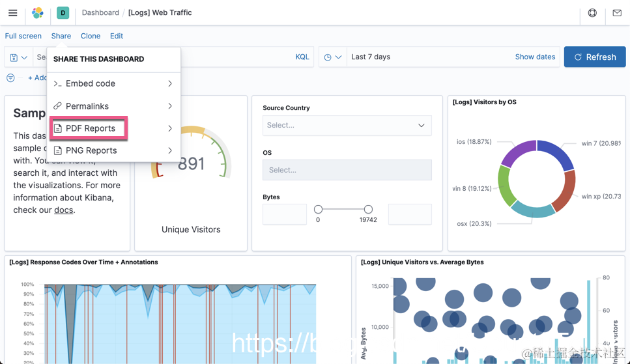Viewport: 630px width, 364px height.
Task: Expand the Embed code submenu arrow
Action: (170, 83)
